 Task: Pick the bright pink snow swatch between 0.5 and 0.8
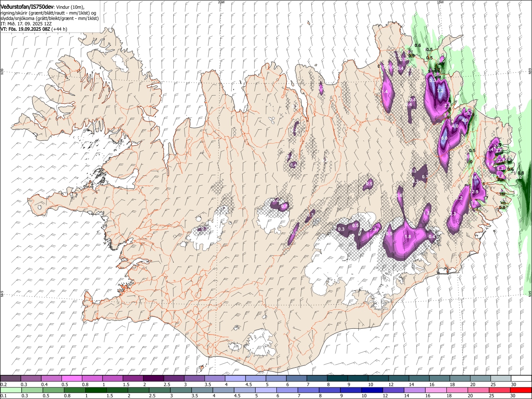(x=71, y=378)
